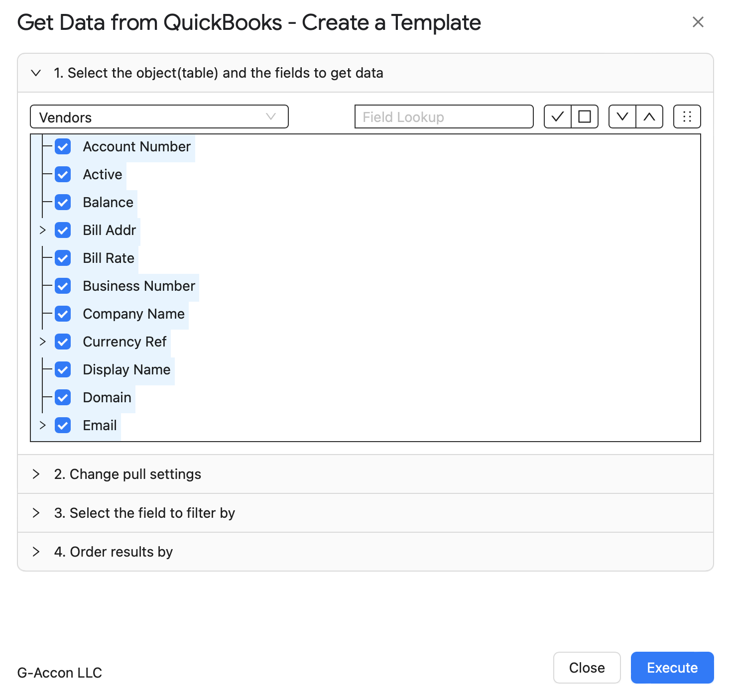Select the Balance field label

tap(108, 202)
